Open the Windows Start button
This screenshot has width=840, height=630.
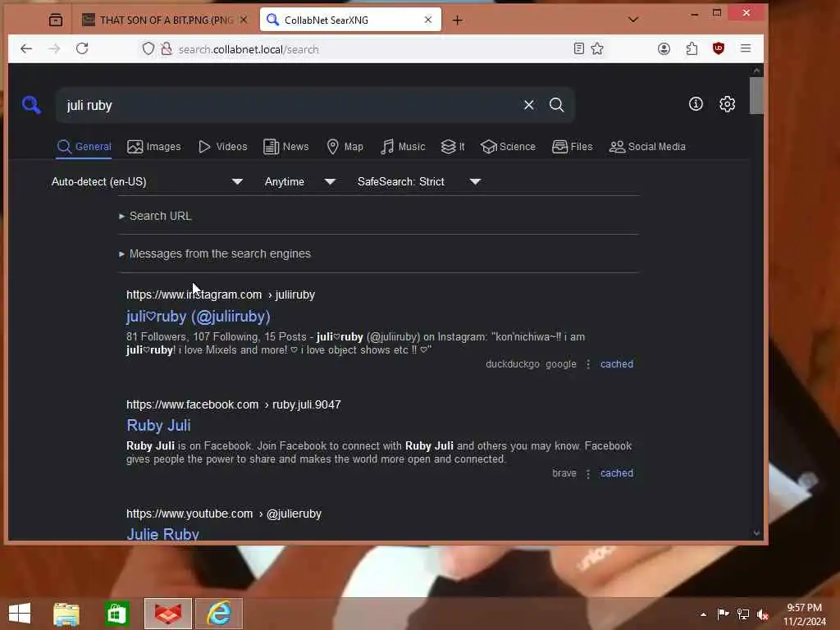tap(20, 614)
